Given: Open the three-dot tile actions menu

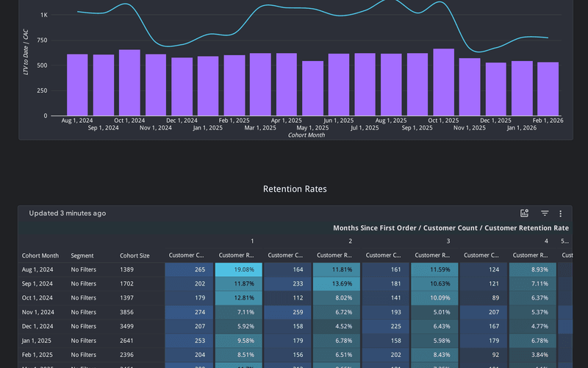Looking at the screenshot, I should click(x=560, y=213).
